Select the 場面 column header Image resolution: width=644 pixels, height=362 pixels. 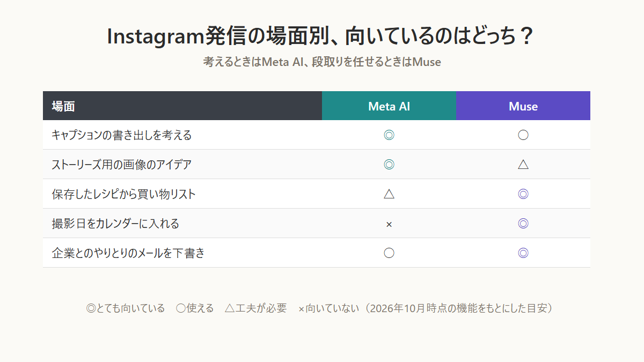click(182, 106)
